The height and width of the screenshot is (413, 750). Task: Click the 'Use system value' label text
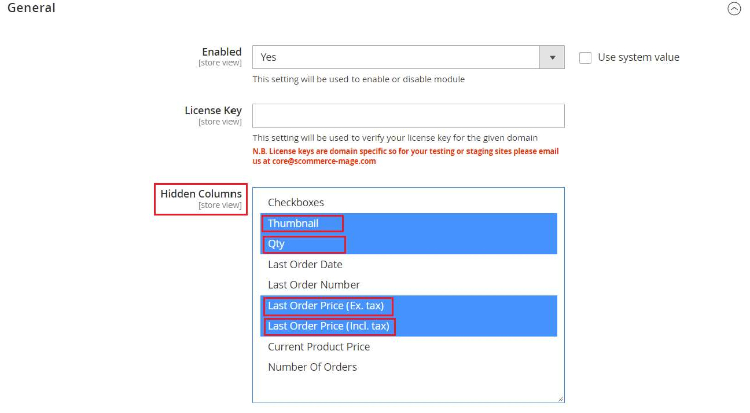tap(638, 58)
